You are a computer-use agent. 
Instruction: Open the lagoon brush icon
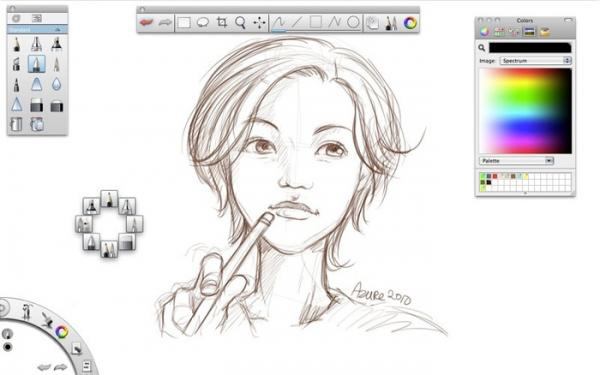click(47, 320)
